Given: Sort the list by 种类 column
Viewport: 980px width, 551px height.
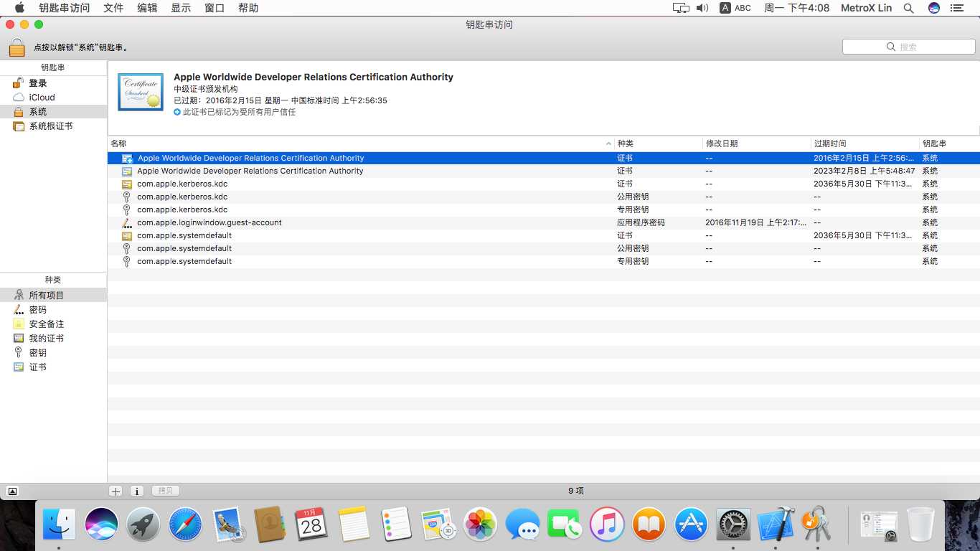Looking at the screenshot, I should tap(659, 143).
